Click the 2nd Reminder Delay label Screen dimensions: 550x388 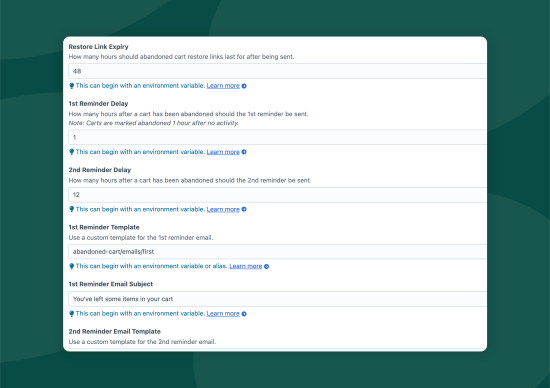click(x=100, y=170)
